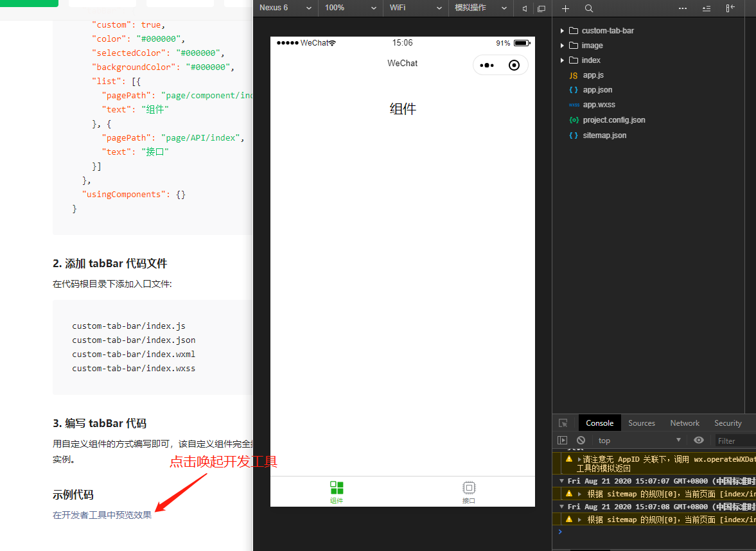Open file search magnifier icon
The width and height of the screenshot is (756, 551).
pos(589,8)
